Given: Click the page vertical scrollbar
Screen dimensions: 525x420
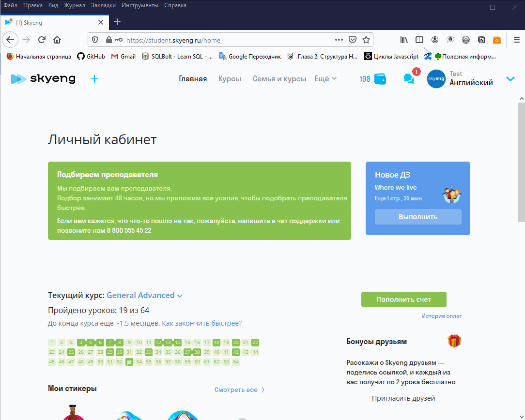Looking at the screenshot, I should point(521,162).
